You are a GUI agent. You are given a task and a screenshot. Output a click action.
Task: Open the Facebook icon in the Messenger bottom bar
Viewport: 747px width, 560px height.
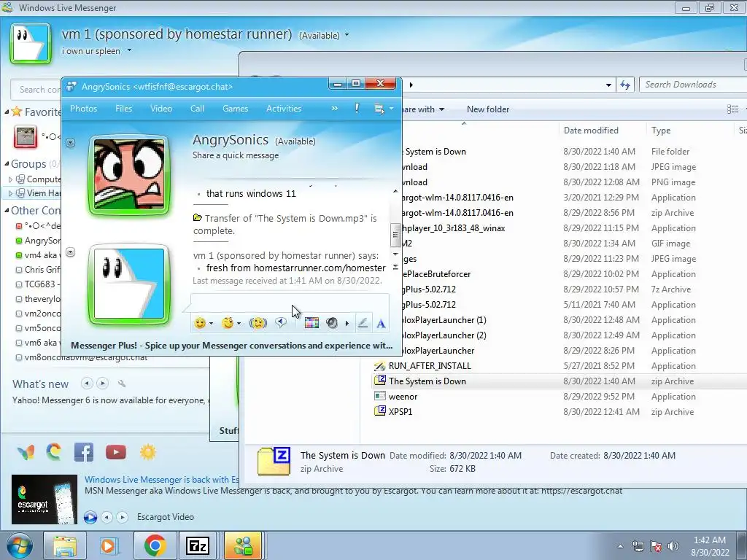[x=84, y=452]
